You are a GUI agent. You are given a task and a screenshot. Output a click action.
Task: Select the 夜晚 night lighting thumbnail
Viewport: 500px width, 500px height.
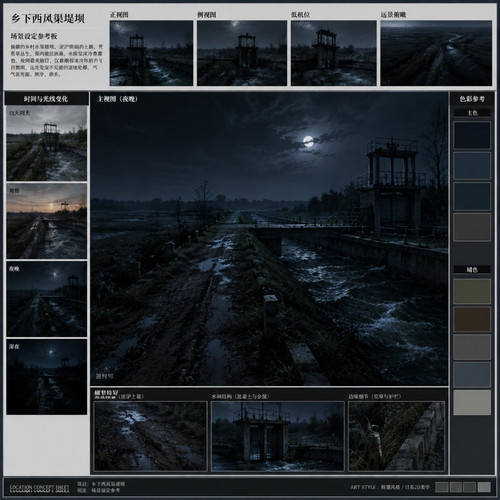tap(47, 299)
